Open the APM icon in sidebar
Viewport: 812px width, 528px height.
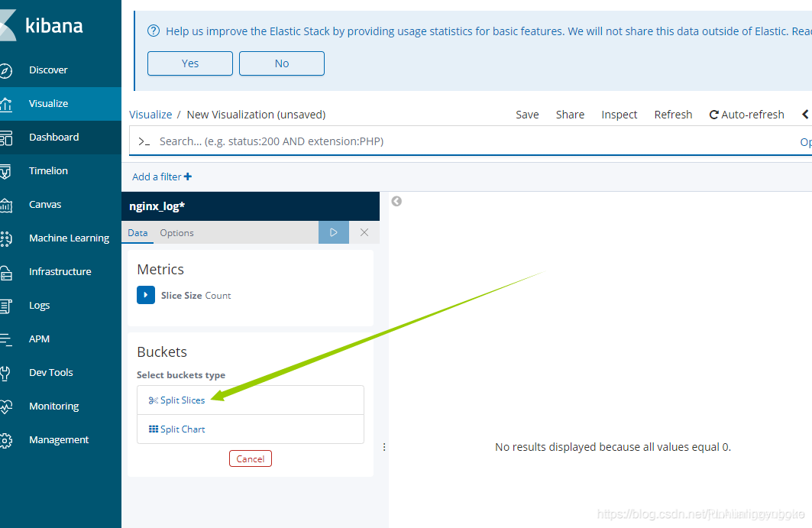pos(5,340)
